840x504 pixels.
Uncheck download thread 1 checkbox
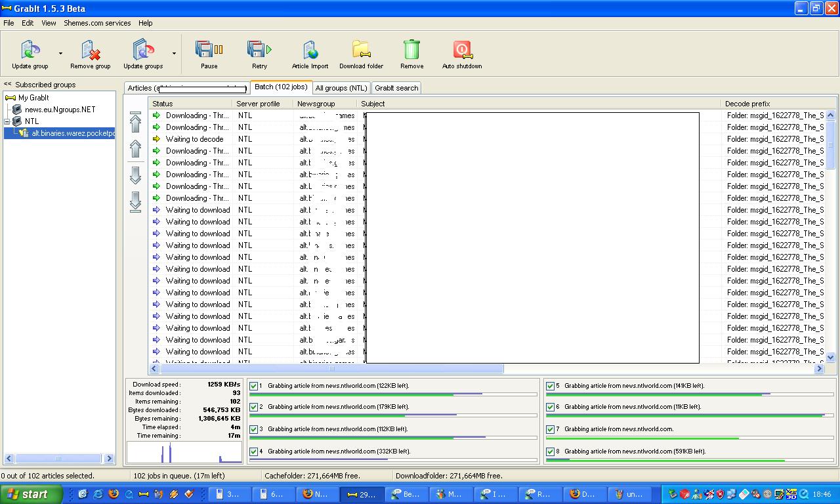pos(253,387)
